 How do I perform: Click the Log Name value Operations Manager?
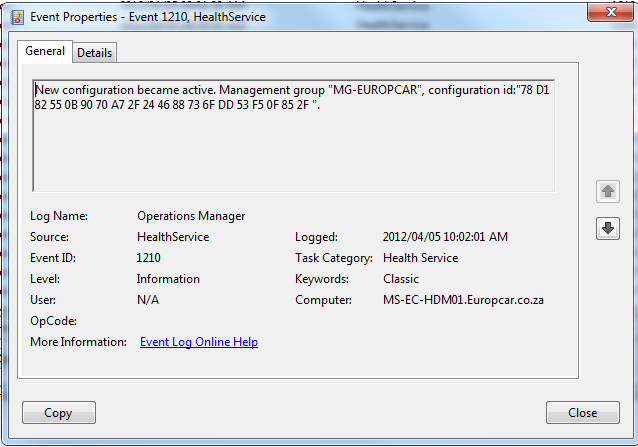pos(191,216)
